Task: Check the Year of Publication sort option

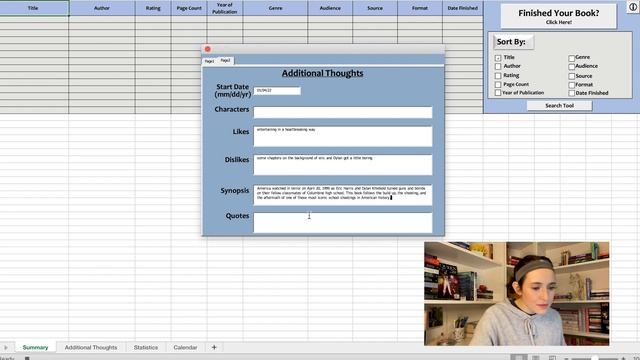Action: pyautogui.click(x=498, y=93)
